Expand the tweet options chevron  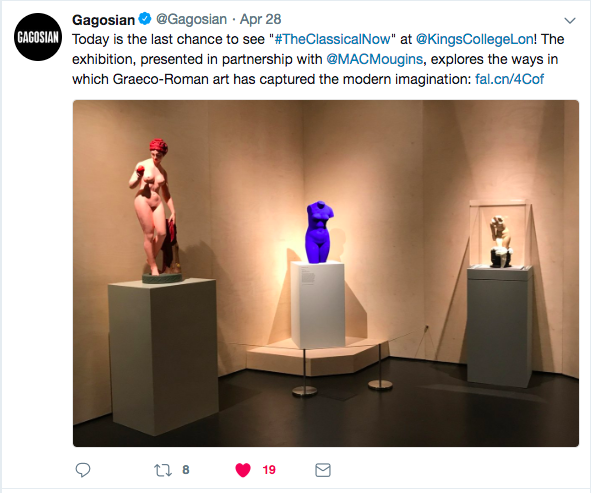click(570, 20)
